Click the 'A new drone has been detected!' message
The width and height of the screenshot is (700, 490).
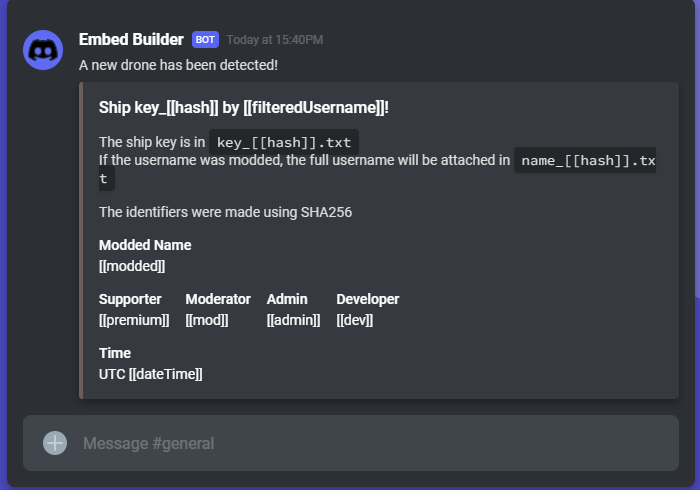[x=178, y=65]
